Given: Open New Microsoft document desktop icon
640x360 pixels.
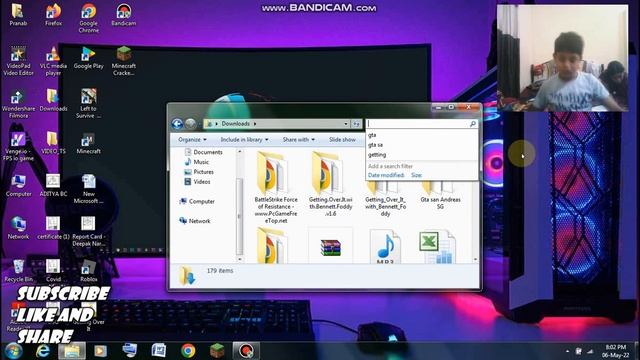Looking at the screenshot, I should pos(89,189).
